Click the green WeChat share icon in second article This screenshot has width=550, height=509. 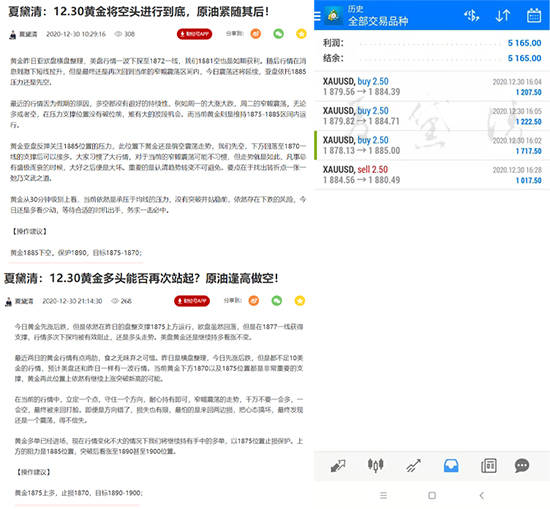click(x=277, y=301)
